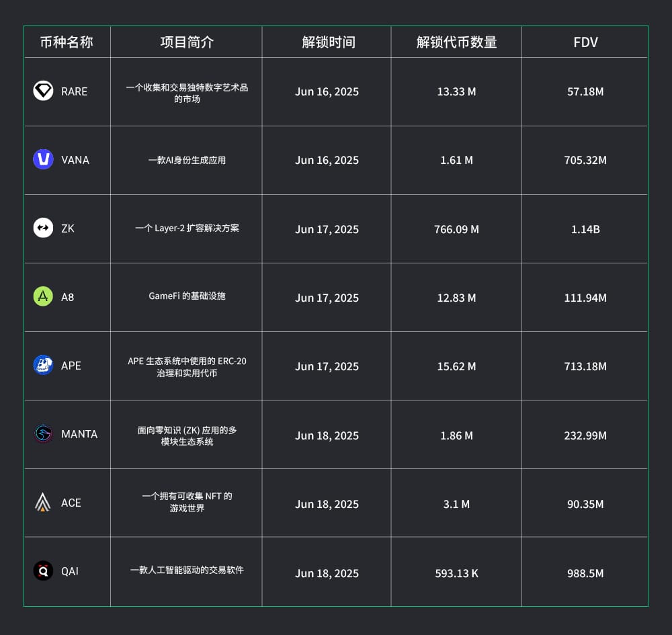Click the A8 token logo icon

click(43, 296)
